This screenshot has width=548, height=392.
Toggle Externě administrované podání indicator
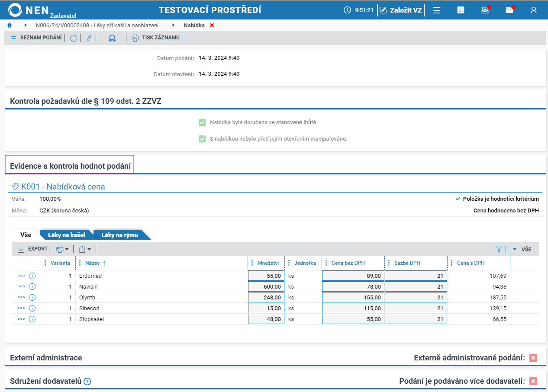click(533, 358)
